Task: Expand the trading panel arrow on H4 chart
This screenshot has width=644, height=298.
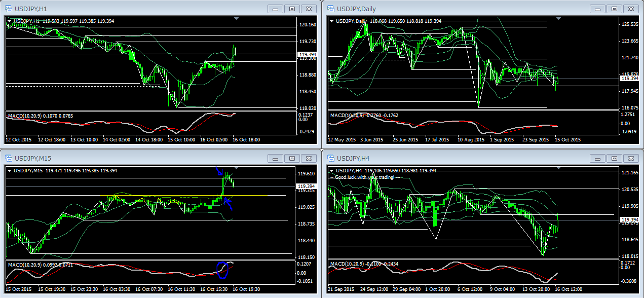Action: coord(332,170)
